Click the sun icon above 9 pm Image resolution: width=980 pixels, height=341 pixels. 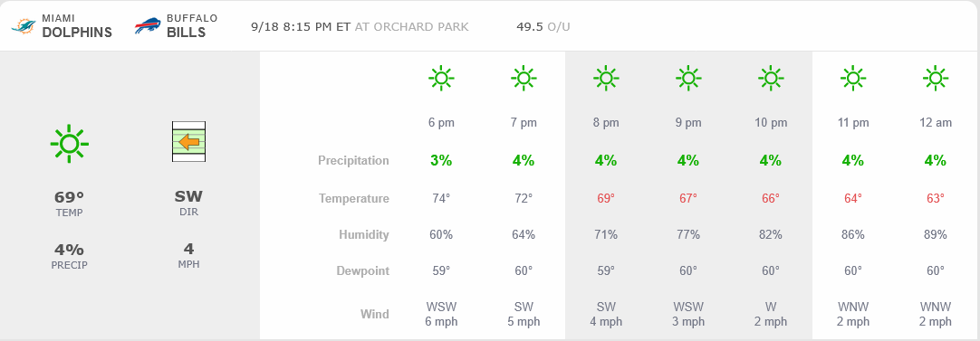688,78
